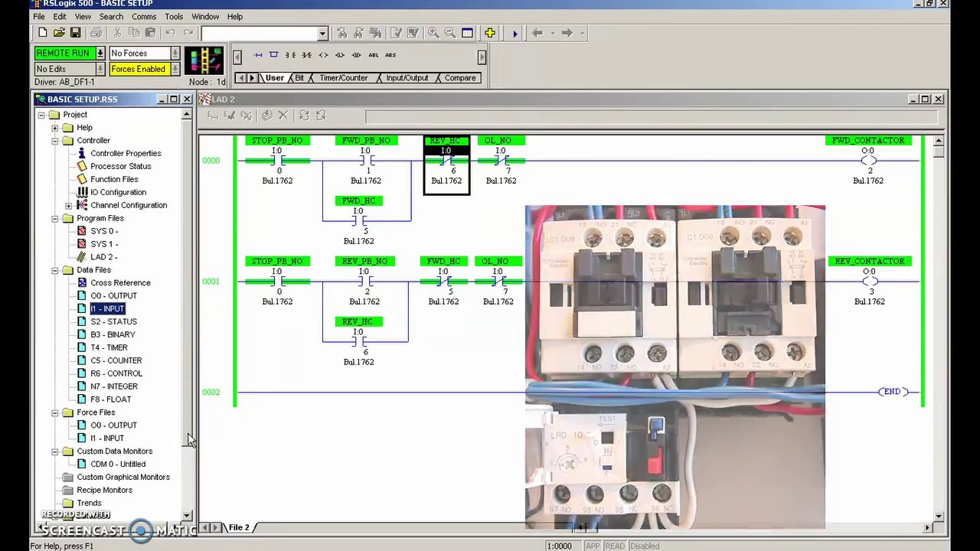Open Controller Properties in project tree
This screenshot has height=551, width=980.
(126, 153)
